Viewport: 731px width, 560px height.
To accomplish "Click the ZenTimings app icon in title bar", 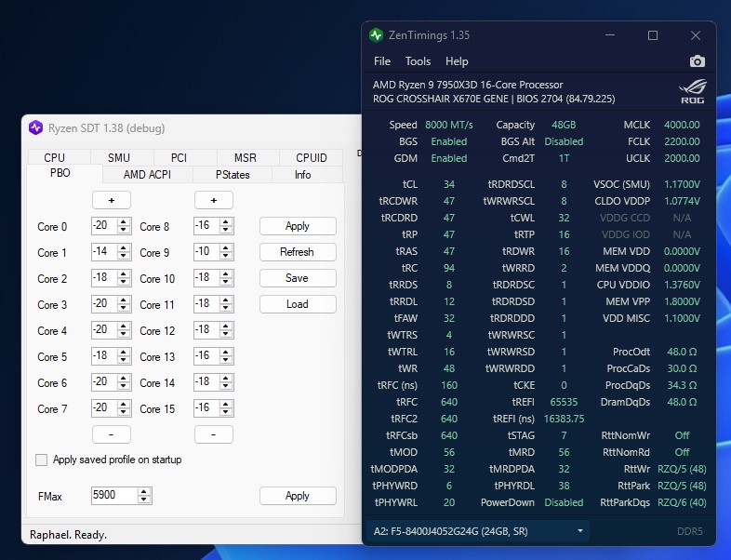I will pos(376,35).
